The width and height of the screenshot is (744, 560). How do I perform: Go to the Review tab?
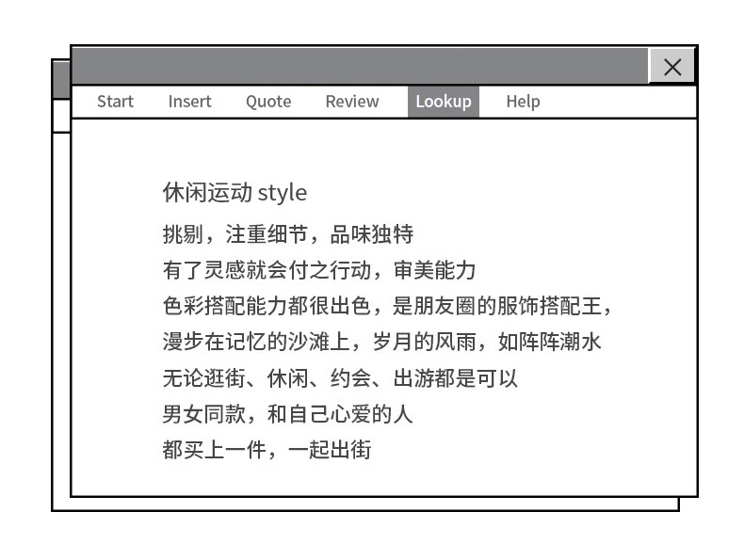coord(352,102)
